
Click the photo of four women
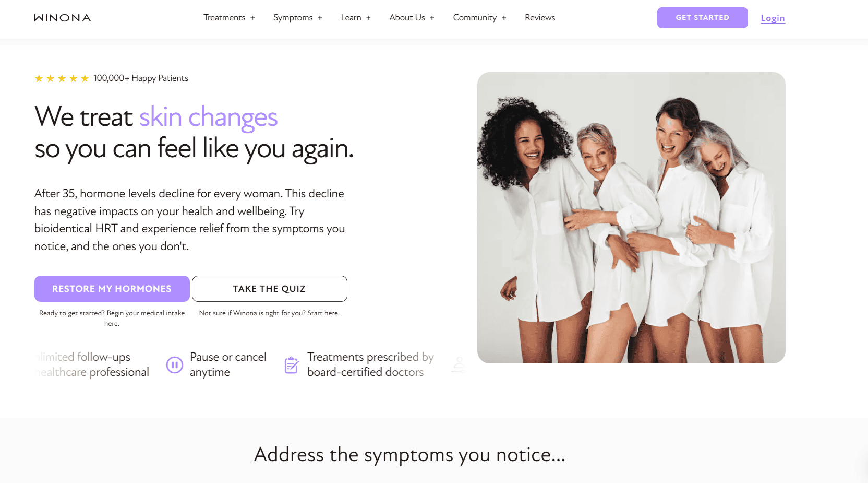(x=631, y=218)
